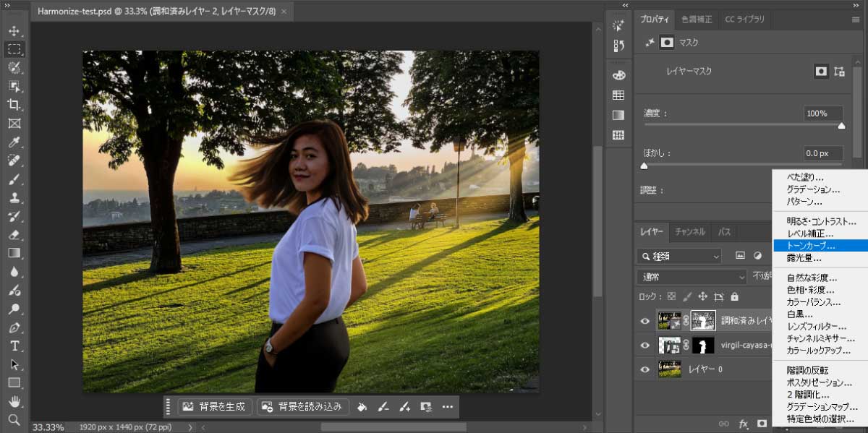Toggle adjustment layer filter in Layers panel
Image resolution: width=868 pixels, height=433 pixels.
(757, 255)
